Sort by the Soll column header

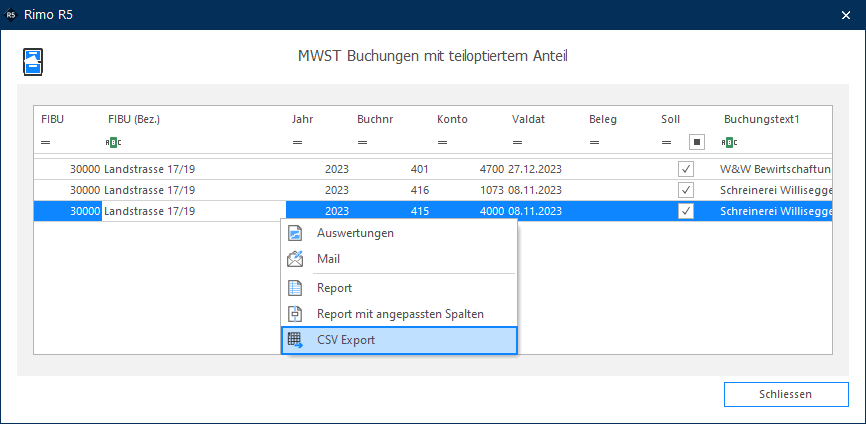click(x=670, y=119)
